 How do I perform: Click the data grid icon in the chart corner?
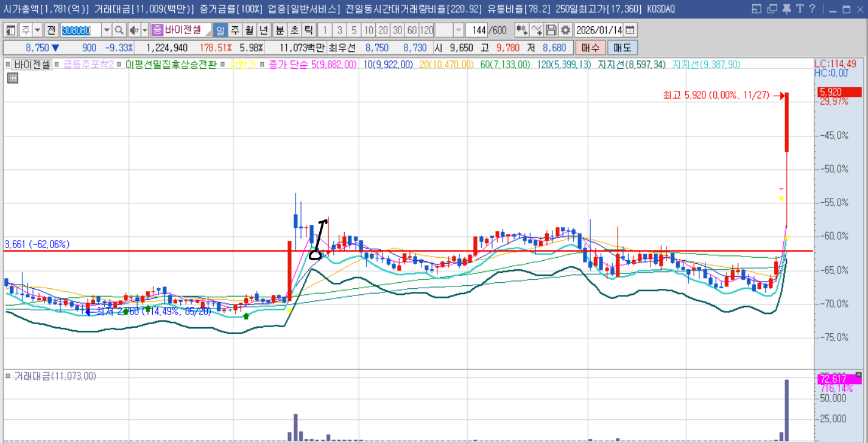(x=13, y=77)
